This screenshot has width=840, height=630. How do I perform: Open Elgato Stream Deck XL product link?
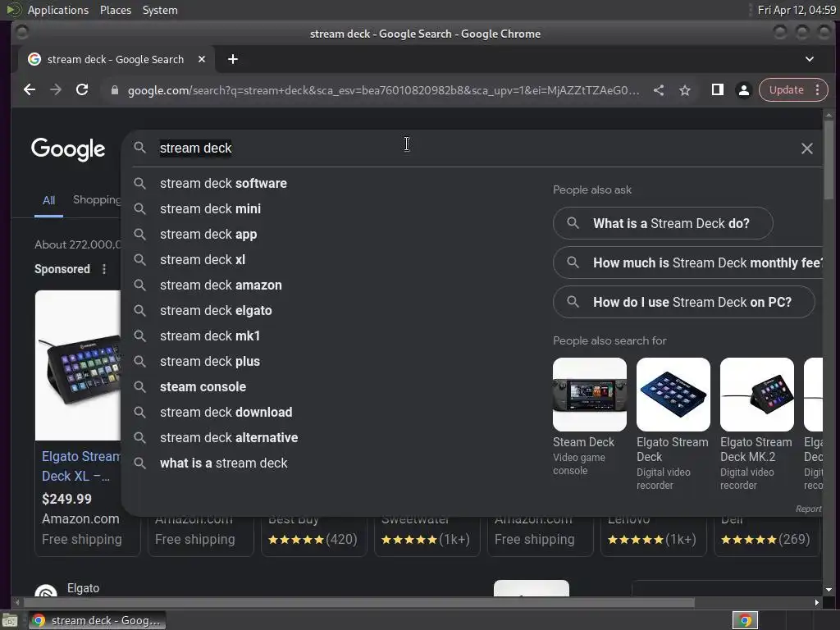click(x=81, y=466)
